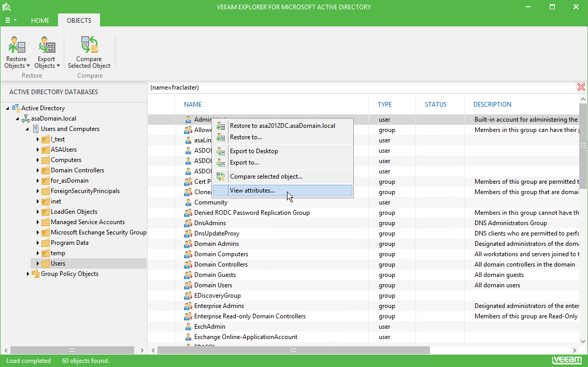588x367 pixels.
Task: Expand the LoadGen Objects folder node
Action: point(37,212)
